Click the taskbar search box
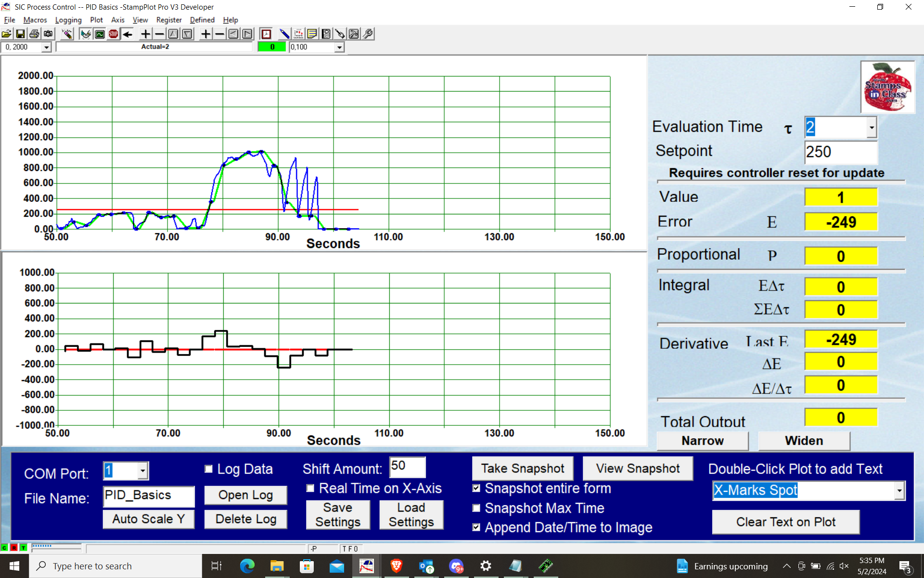Viewport: 924px width, 578px height. click(x=115, y=566)
